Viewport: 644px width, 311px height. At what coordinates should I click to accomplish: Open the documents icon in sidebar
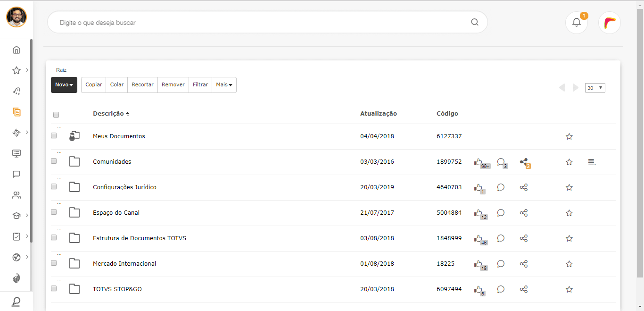tap(17, 112)
